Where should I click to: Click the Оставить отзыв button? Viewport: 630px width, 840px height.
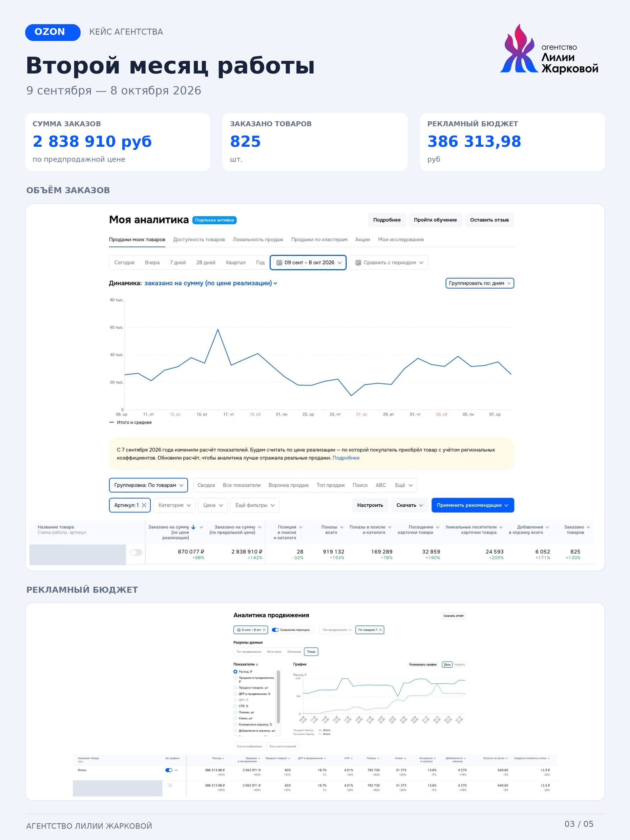pos(489,220)
